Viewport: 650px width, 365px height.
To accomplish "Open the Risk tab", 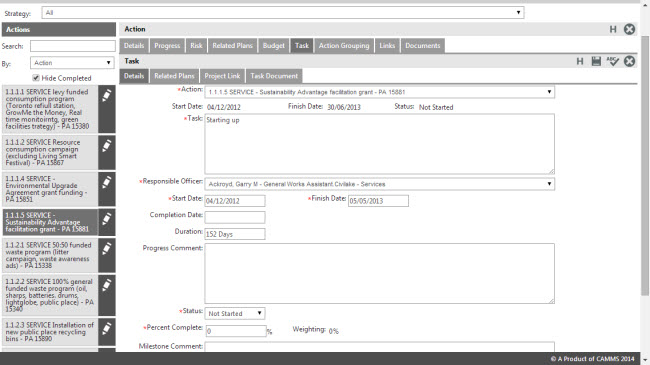I will click(196, 46).
